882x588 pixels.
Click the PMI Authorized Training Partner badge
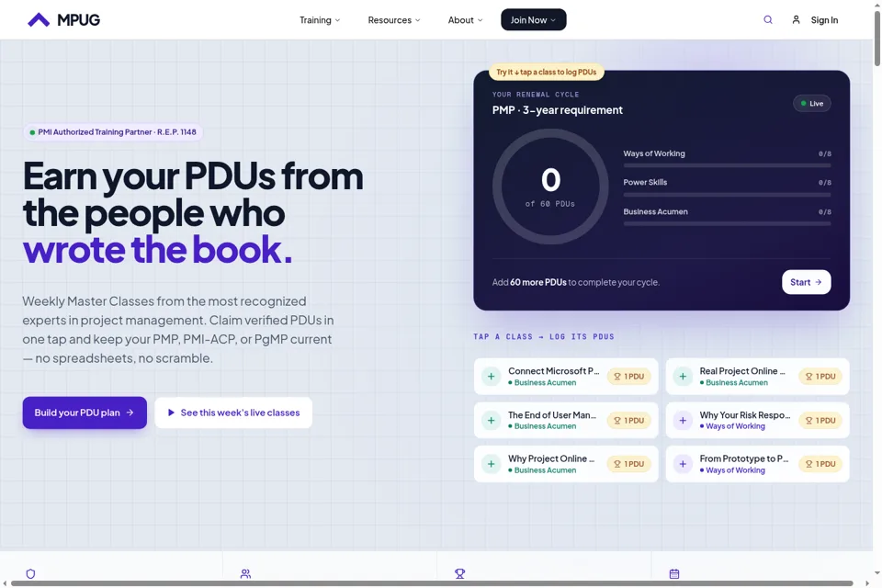click(113, 132)
